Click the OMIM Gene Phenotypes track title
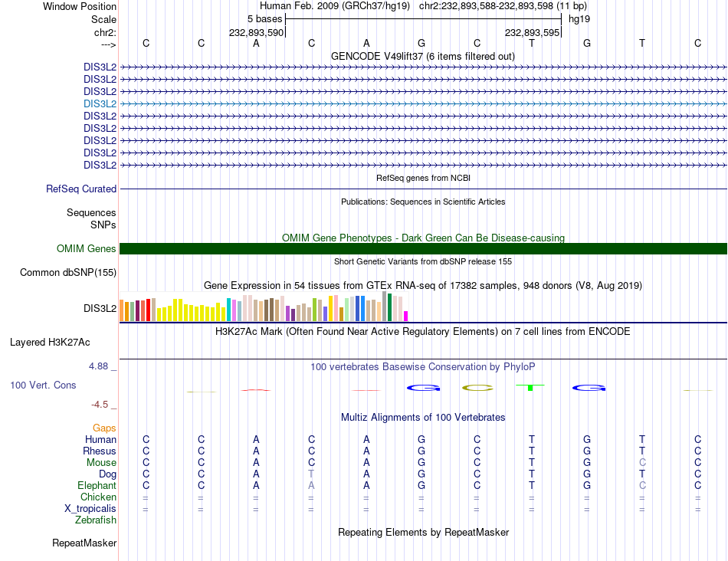728x561 pixels. click(x=424, y=238)
